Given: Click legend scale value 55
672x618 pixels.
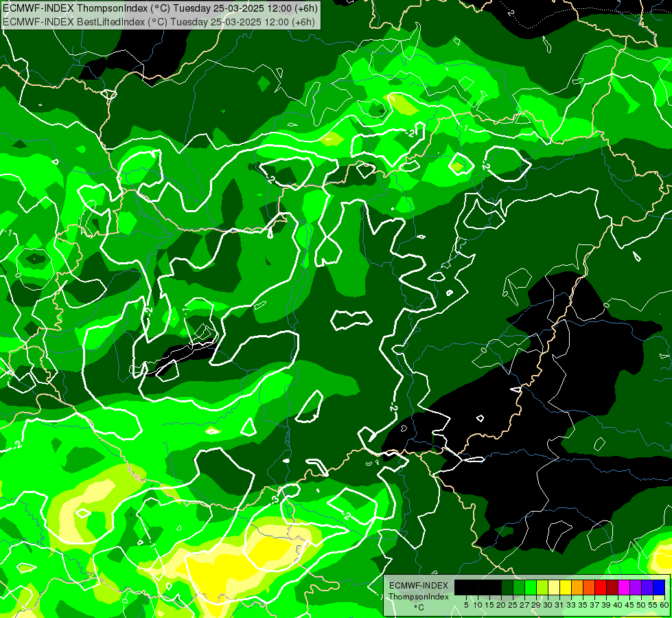Looking at the screenshot, I should (653, 605).
